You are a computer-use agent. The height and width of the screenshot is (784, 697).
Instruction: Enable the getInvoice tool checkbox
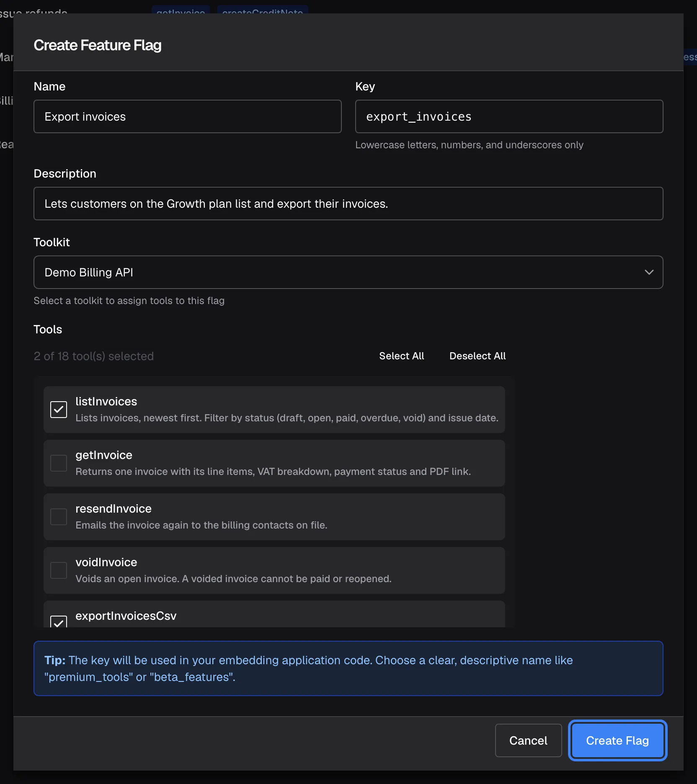tap(59, 463)
